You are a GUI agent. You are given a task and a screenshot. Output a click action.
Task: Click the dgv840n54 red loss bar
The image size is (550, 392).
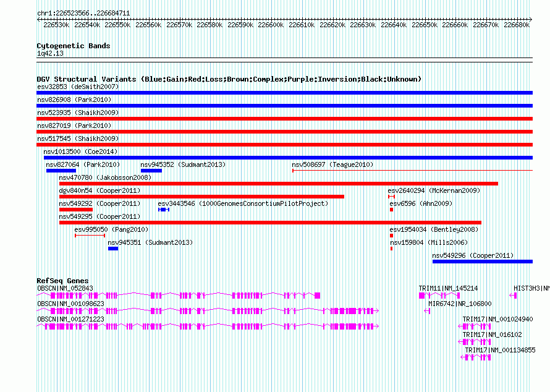pyautogui.click(x=201, y=197)
